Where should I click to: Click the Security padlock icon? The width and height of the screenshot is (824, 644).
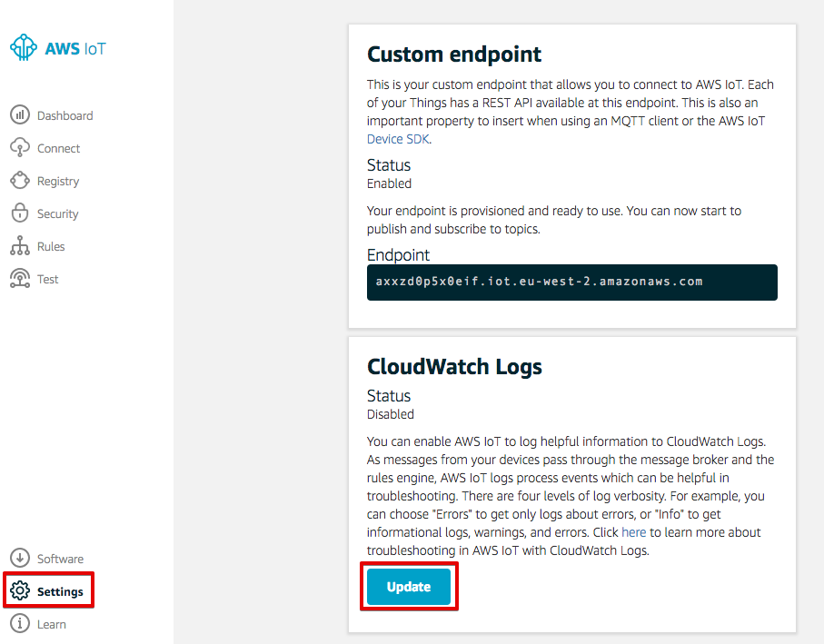pos(20,213)
